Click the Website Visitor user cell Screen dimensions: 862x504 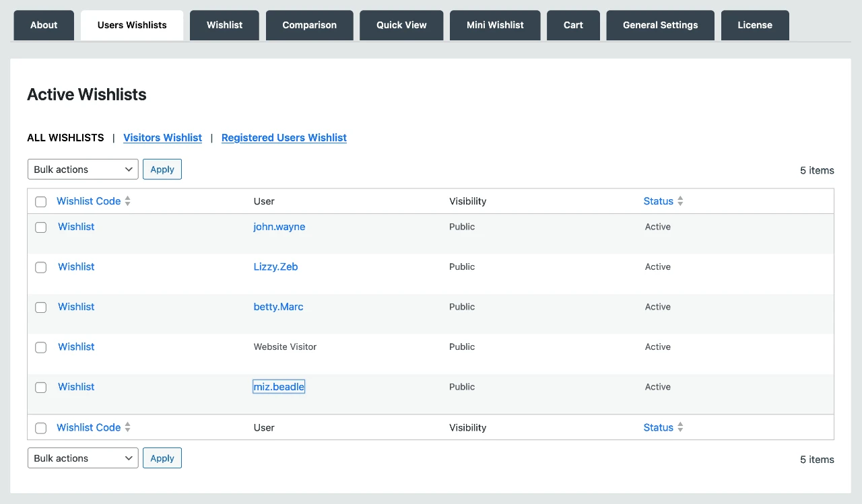(285, 347)
